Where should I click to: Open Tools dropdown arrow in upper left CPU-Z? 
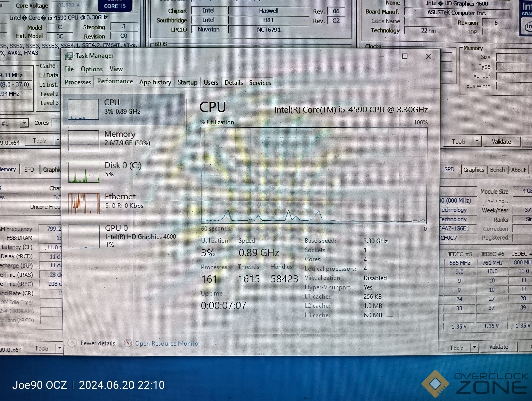point(58,140)
